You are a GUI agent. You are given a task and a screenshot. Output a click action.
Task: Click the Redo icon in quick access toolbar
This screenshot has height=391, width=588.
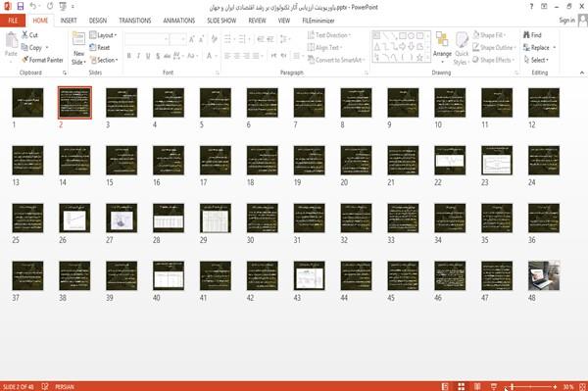click(x=50, y=6)
